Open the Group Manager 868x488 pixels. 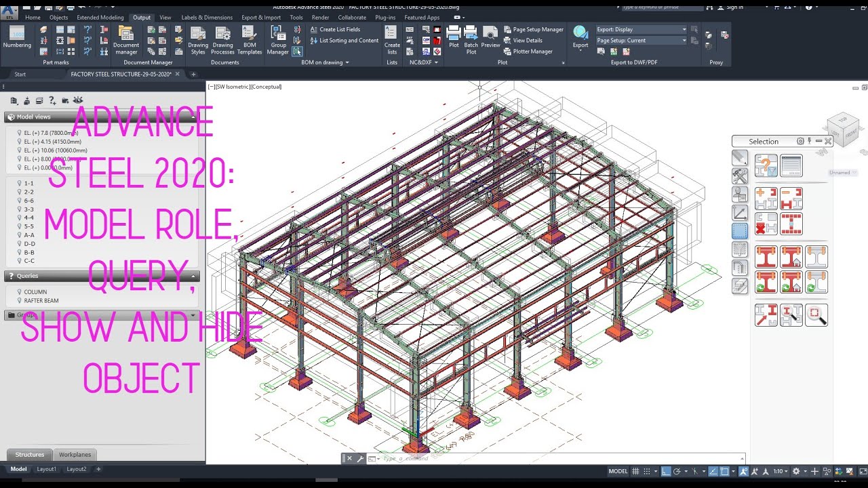278,41
